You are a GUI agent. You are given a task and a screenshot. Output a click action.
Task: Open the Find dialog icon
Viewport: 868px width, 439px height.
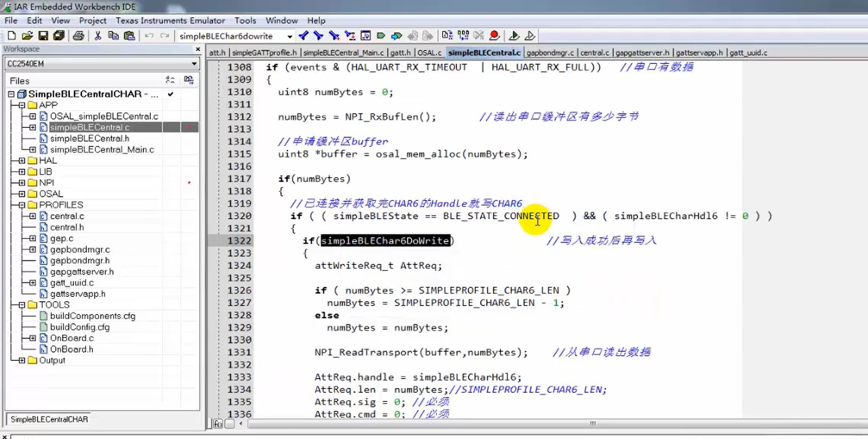click(x=334, y=36)
